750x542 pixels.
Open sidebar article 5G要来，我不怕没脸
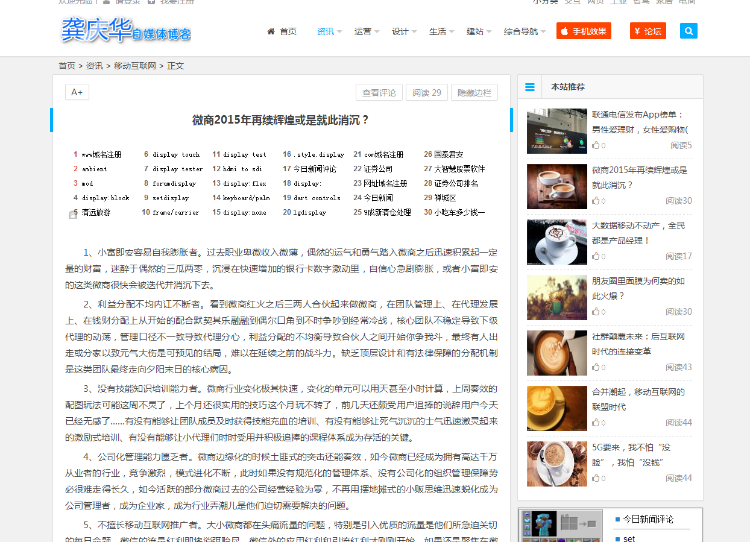point(631,455)
